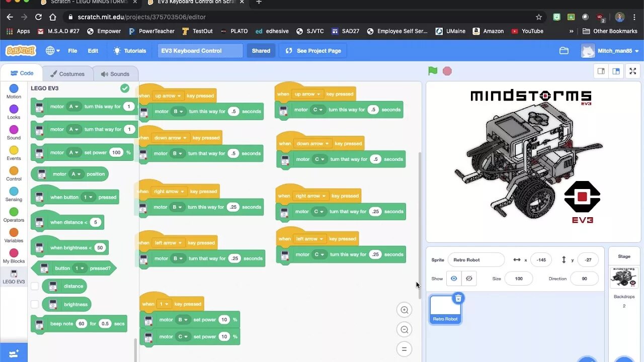Open the Add Extension button
This screenshot has height=362, width=644.
14,353
